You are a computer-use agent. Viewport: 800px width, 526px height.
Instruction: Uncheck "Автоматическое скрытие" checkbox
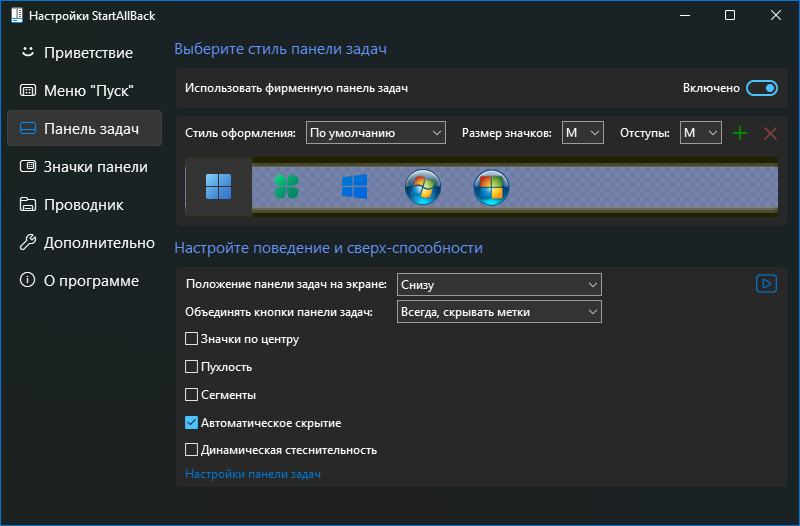[x=192, y=423]
